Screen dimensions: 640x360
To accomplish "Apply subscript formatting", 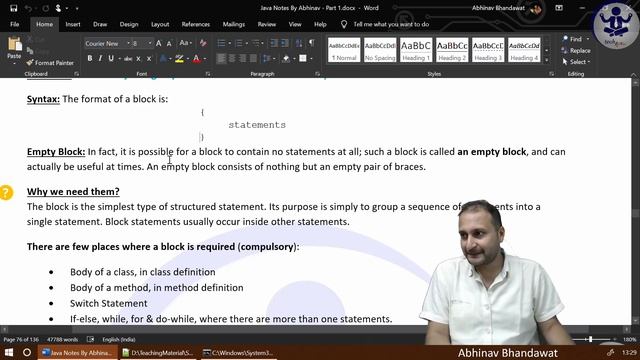I will 138,59.
